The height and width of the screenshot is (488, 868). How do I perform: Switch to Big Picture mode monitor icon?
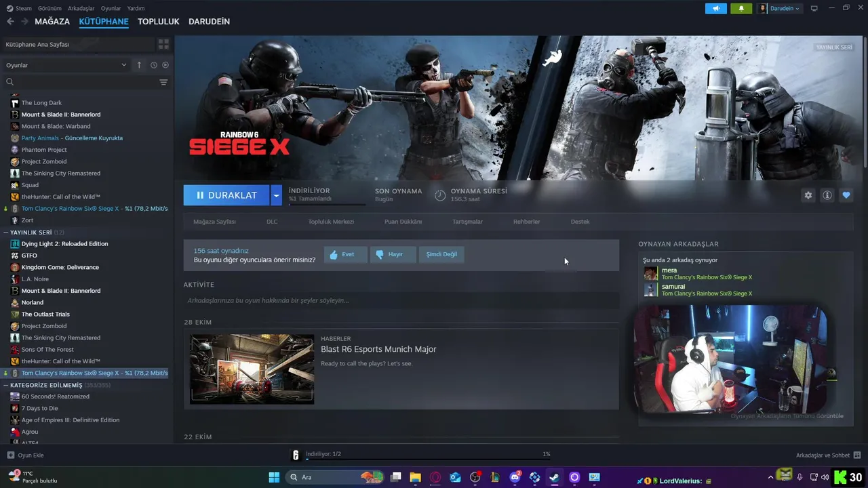[x=814, y=8]
